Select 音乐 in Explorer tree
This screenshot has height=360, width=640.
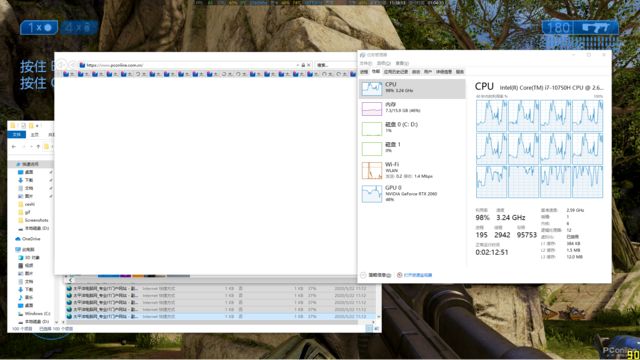click(x=29, y=298)
